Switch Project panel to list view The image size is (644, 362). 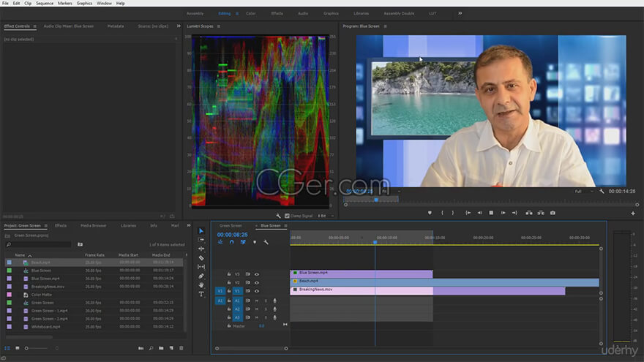point(7,348)
